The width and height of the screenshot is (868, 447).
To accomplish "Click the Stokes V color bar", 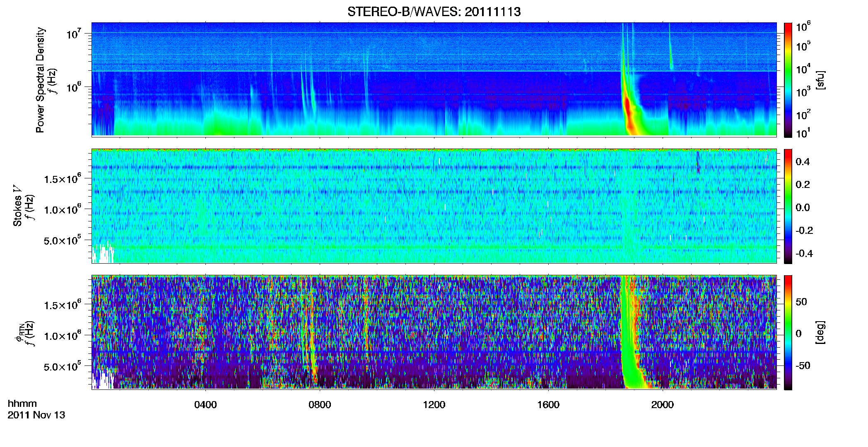I will pyautogui.click(x=788, y=206).
